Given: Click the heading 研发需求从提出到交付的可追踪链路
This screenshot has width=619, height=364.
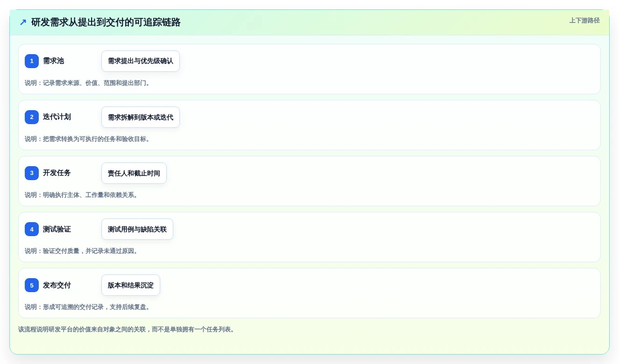Looking at the screenshot, I should click(106, 22).
